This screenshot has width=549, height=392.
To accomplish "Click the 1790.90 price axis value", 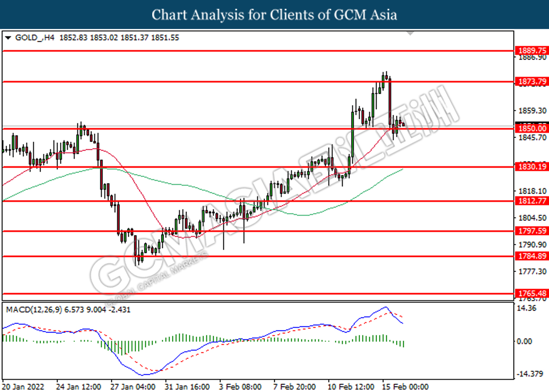I will pos(532,244).
